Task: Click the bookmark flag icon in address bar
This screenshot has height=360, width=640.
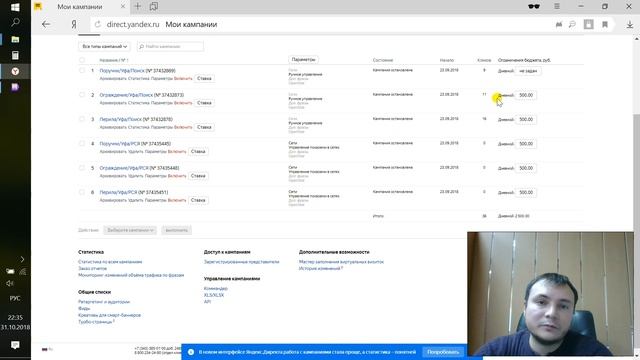Action: [x=605, y=24]
